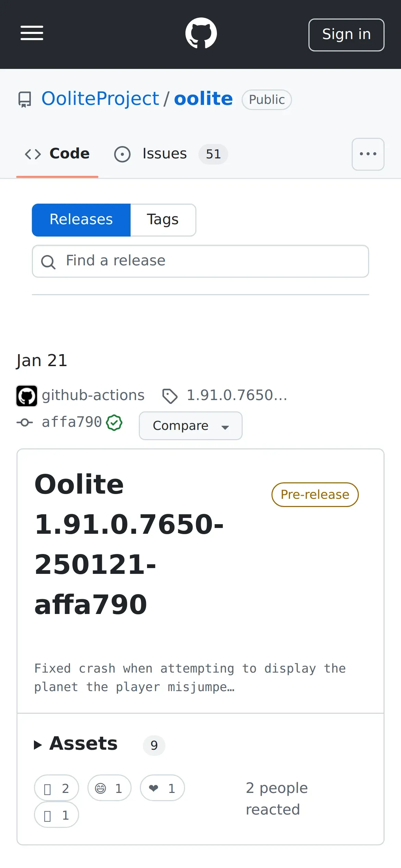Open the OoliteProject owner link
The image size is (401, 868).
point(100,99)
